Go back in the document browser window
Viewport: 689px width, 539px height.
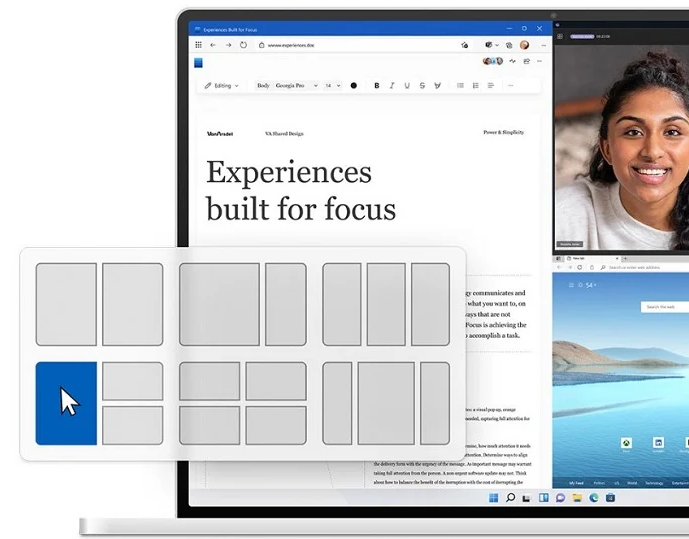click(x=213, y=45)
